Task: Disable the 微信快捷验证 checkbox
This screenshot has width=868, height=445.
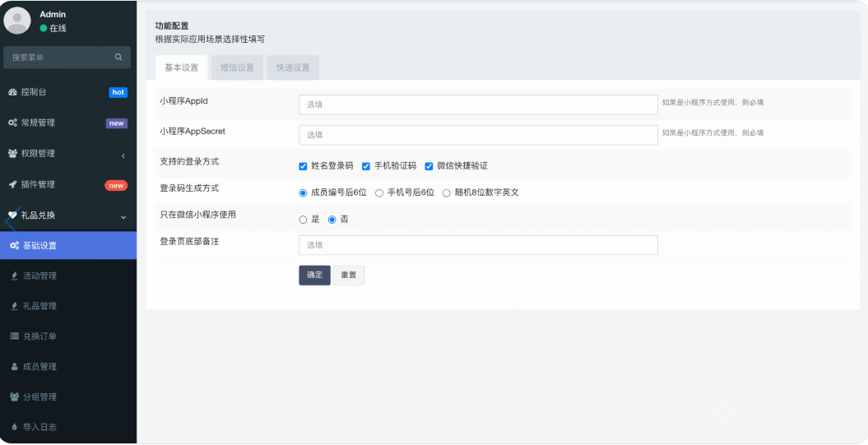Action: [429, 166]
